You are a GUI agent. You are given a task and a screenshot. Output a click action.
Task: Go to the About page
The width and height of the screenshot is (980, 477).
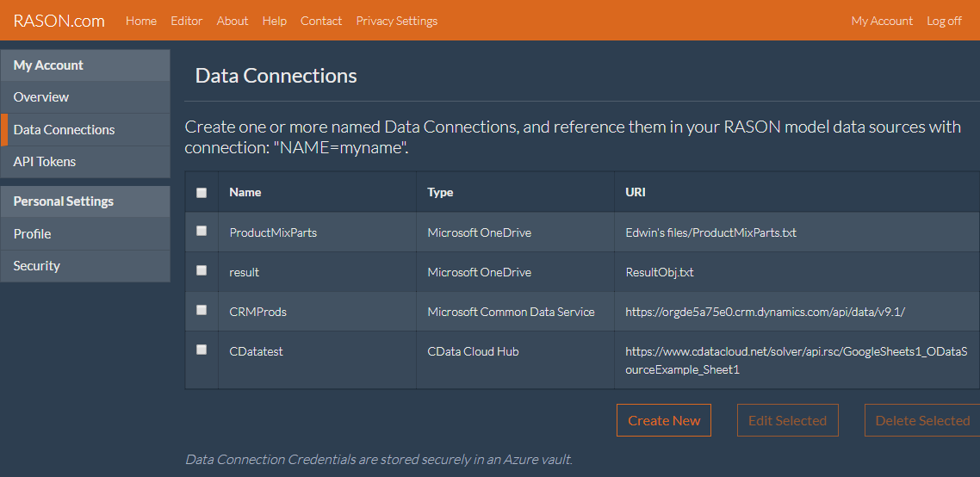tap(233, 21)
